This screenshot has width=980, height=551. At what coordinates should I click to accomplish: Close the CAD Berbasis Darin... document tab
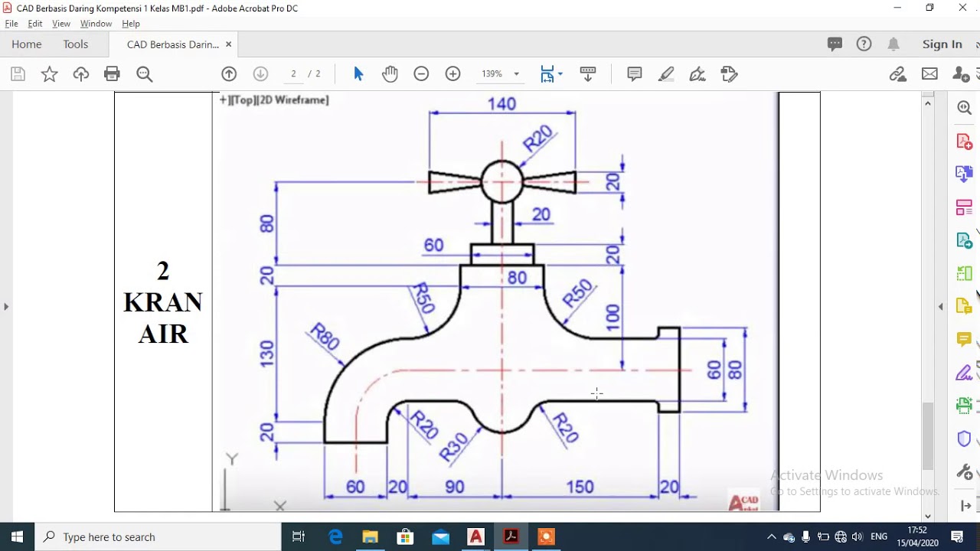228,44
